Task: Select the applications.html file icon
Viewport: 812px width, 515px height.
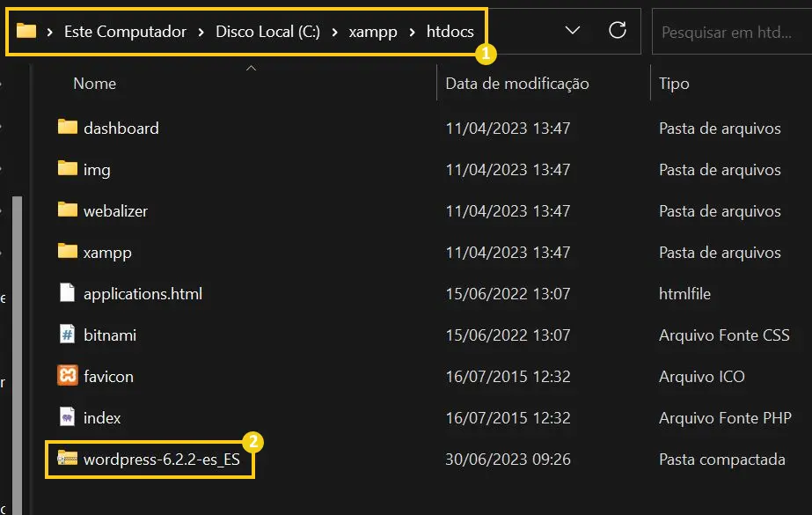Action: pos(68,293)
